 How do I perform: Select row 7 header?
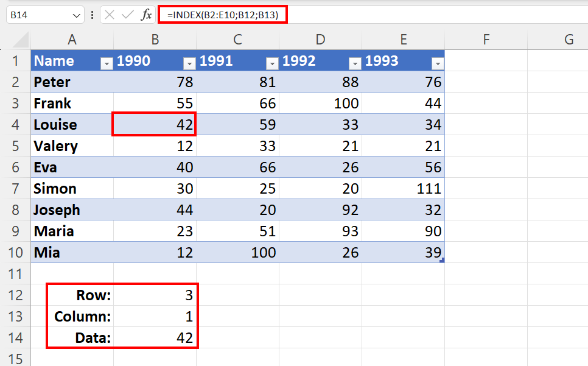15,188
